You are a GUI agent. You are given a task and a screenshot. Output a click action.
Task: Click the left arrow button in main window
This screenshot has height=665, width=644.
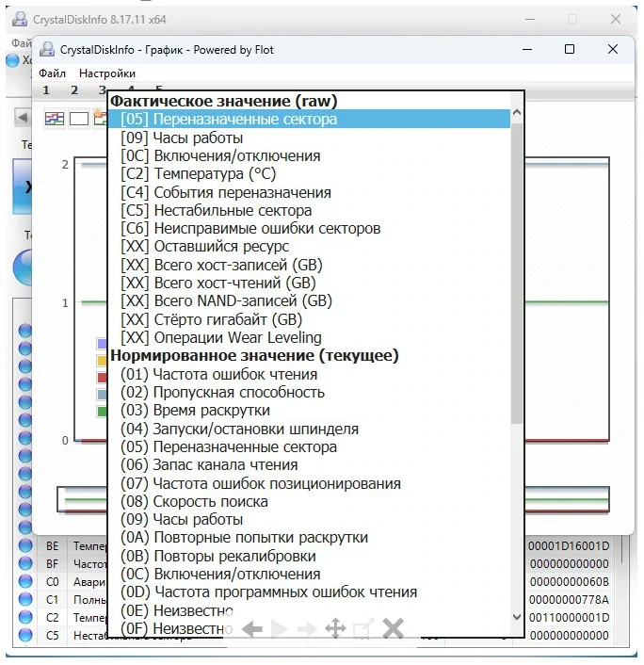click(x=23, y=117)
